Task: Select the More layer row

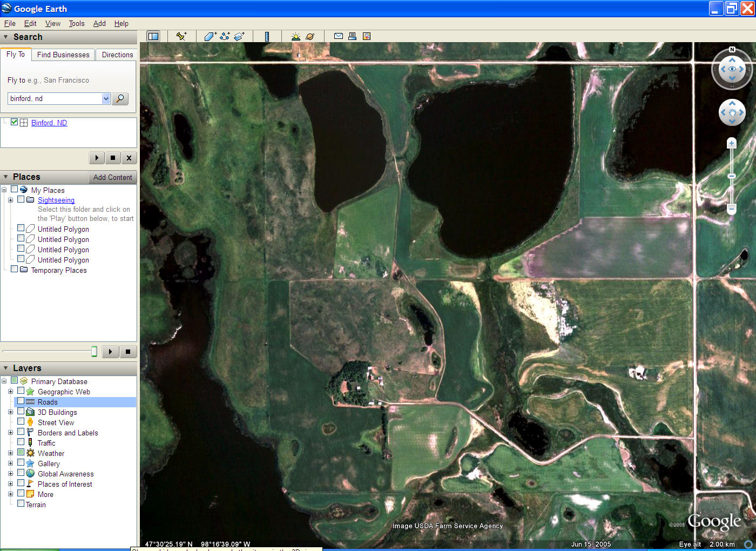Action: [x=45, y=494]
